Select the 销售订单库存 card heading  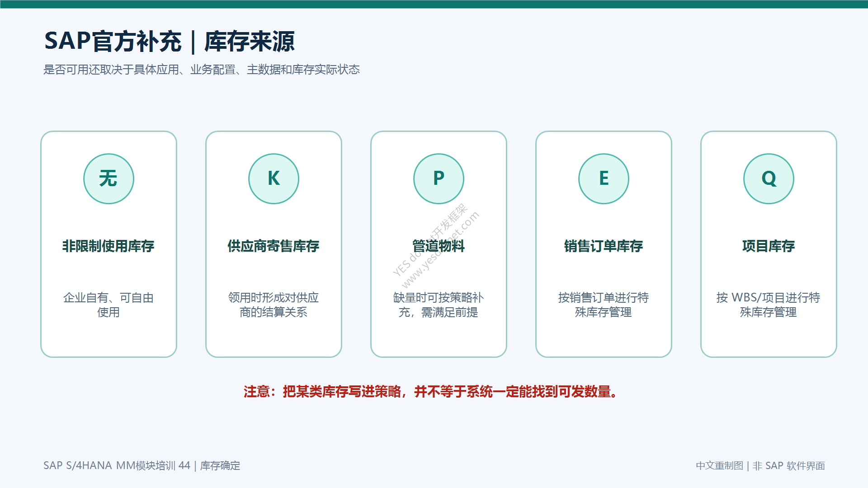point(604,246)
